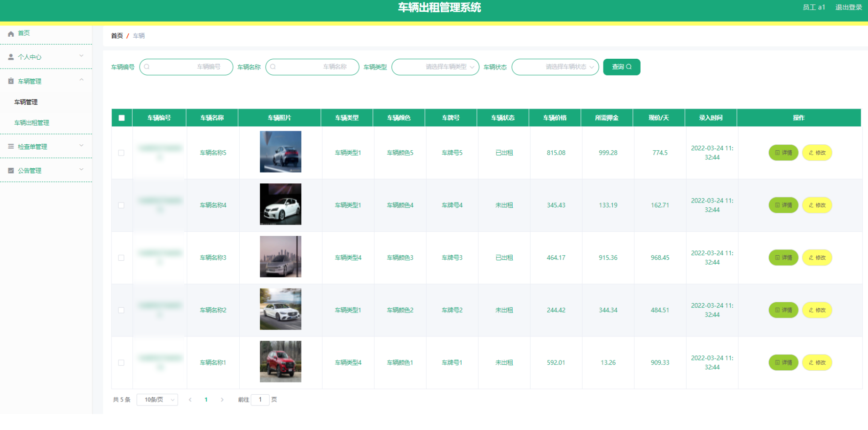Expand the 个人中心 chevron
Image resolution: width=868 pixels, height=430 pixels.
81,56
